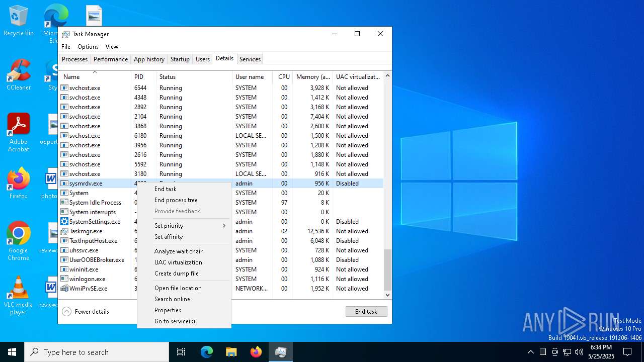Open the Options menu
The width and height of the screenshot is (644, 362).
click(88, 47)
